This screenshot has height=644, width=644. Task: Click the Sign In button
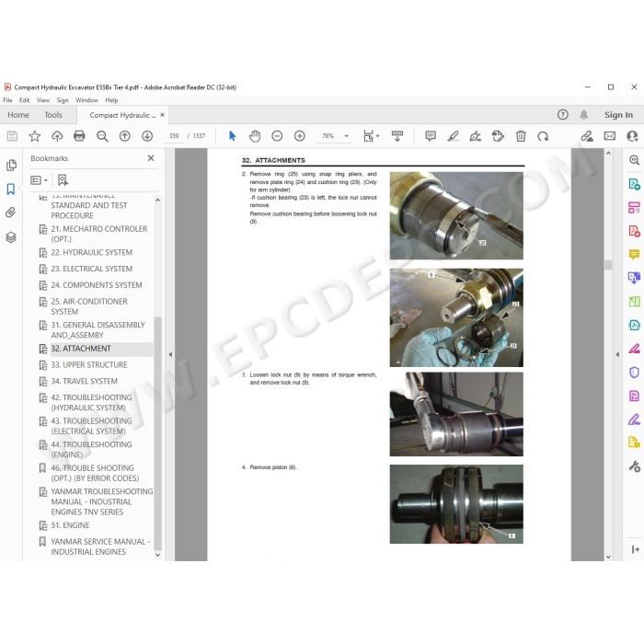[x=618, y=115]
